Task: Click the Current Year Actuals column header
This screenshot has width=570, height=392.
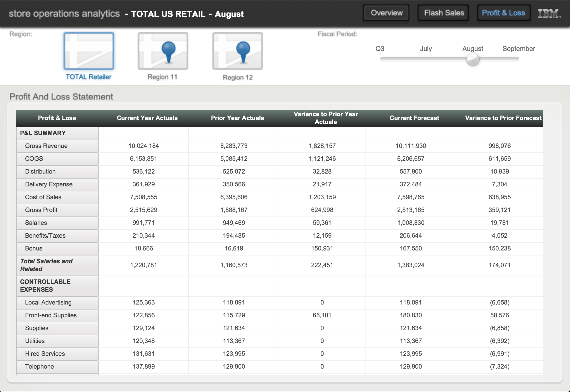Action: tap(147, 118)
